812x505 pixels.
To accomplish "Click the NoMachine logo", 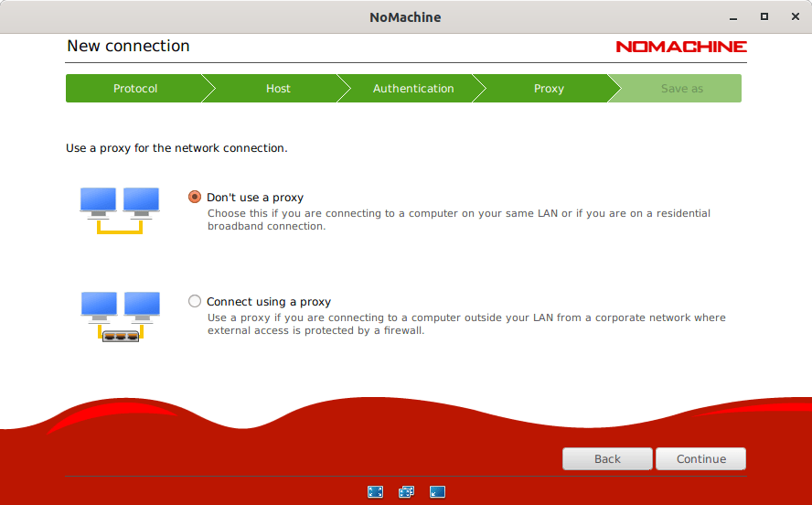I will (x=680, y=47).
